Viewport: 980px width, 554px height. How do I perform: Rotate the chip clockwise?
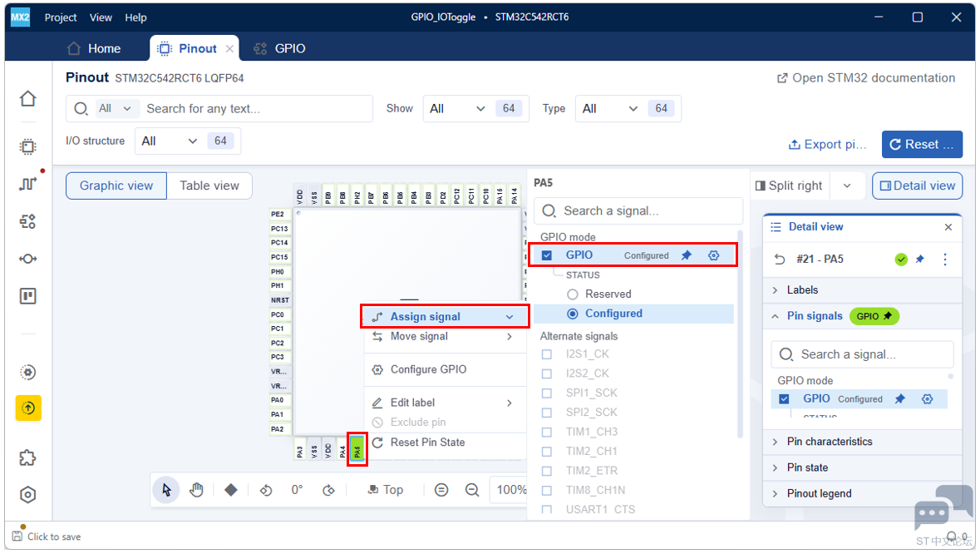tap(329, 490)
